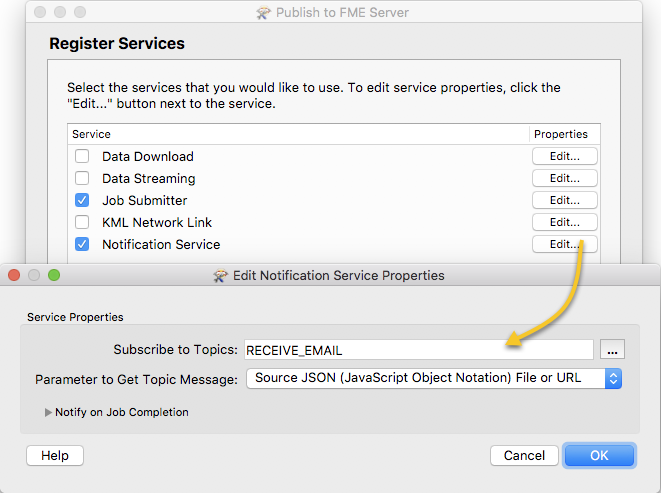
Task: Cancel the notification properties dialog
Action: (x=524, y=455)
